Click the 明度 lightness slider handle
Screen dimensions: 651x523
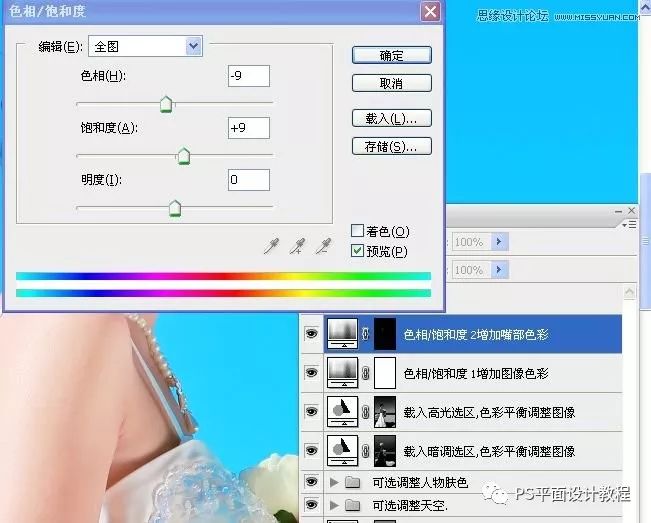175,208
